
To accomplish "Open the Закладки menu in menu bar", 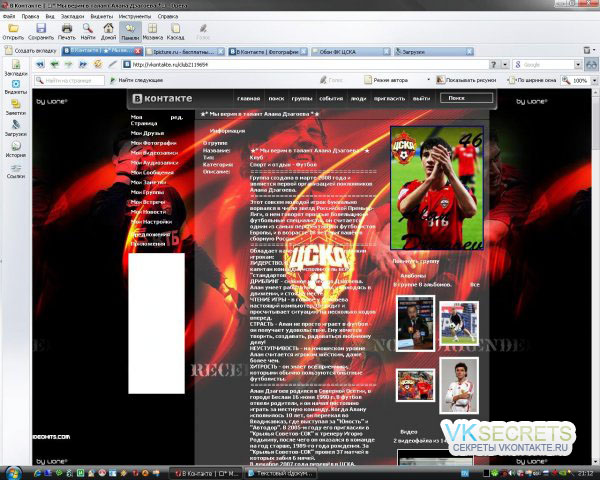I will point(72,16).
